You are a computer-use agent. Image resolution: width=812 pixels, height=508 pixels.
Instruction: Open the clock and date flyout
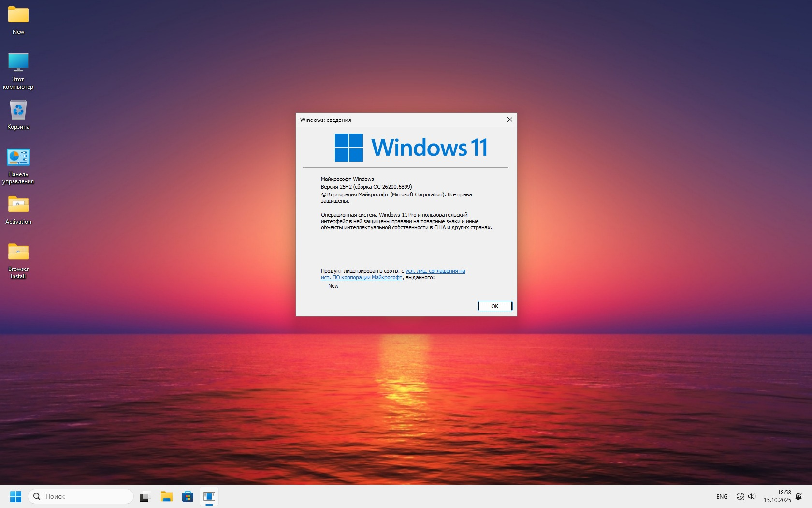pos(777,496)
